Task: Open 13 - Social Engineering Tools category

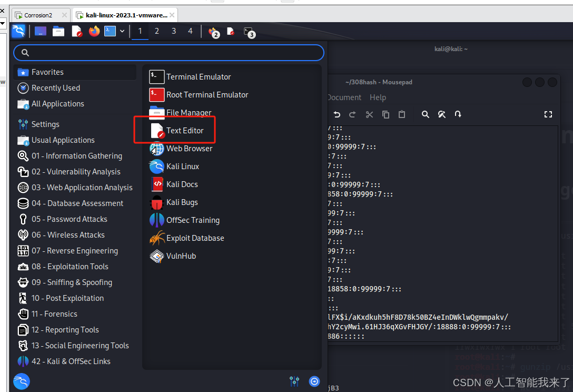Action: (75, 346)
